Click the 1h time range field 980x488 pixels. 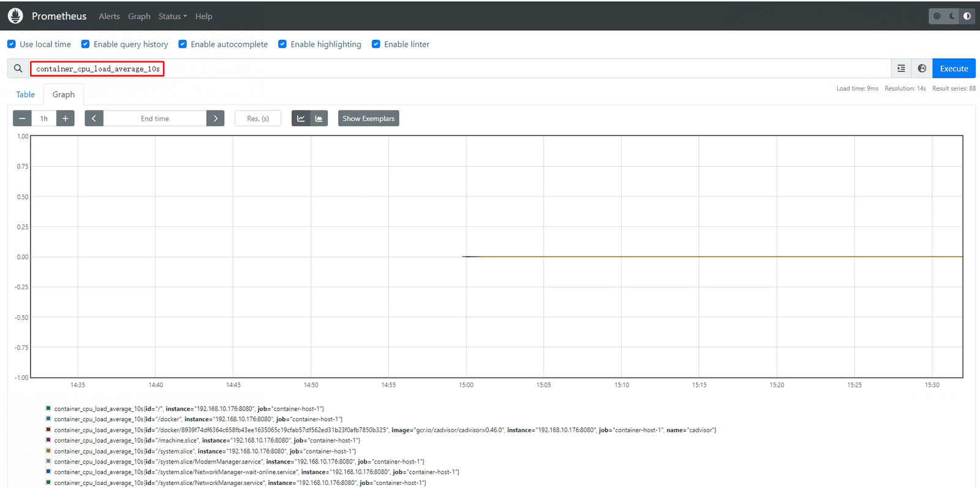coord(44,118)
